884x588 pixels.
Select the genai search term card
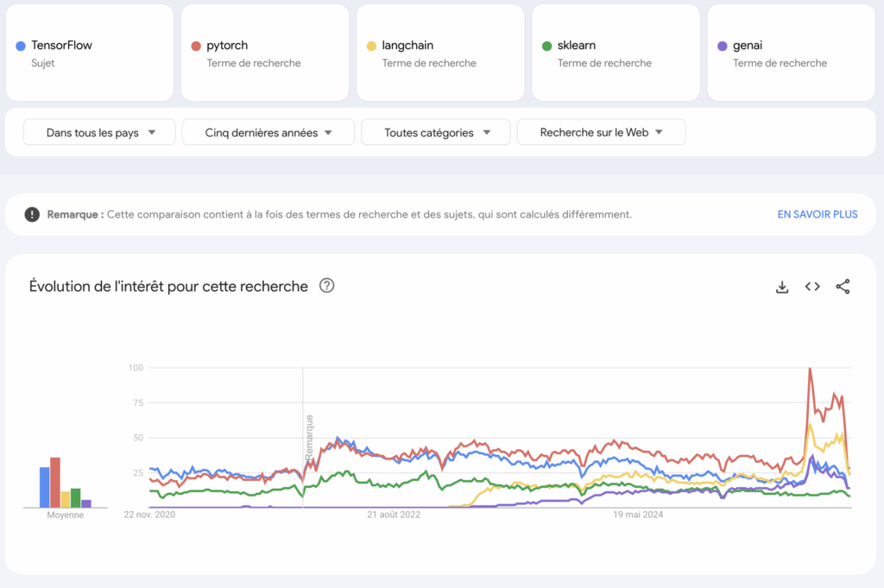(791, 54)
